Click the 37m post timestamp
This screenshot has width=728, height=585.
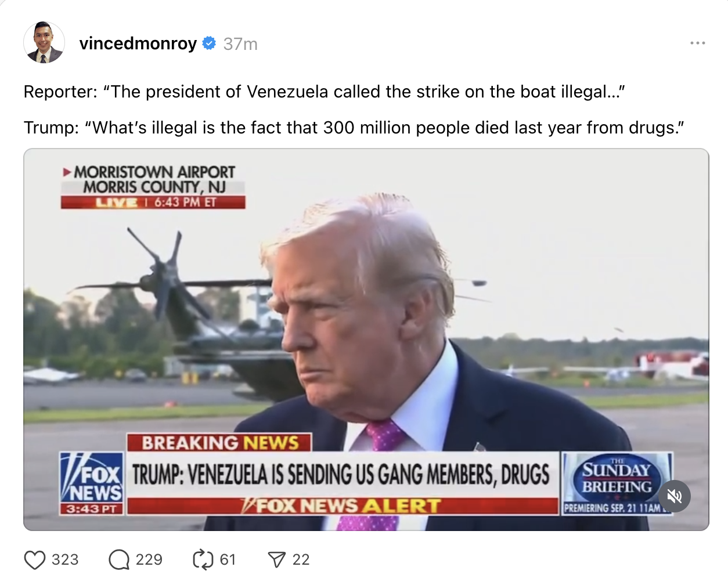pyautogui.click(x=240, y=44)
